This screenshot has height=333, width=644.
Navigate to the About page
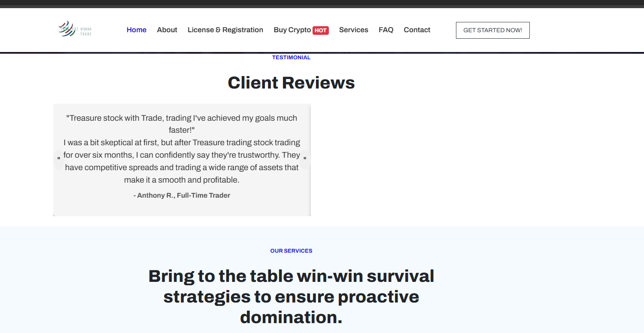[167, 30]
